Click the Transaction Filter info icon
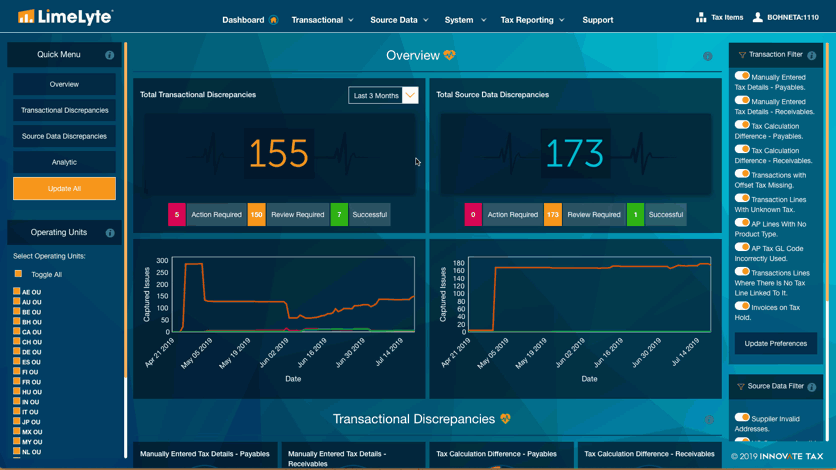The image size is (836, 470). click(811, 55)
